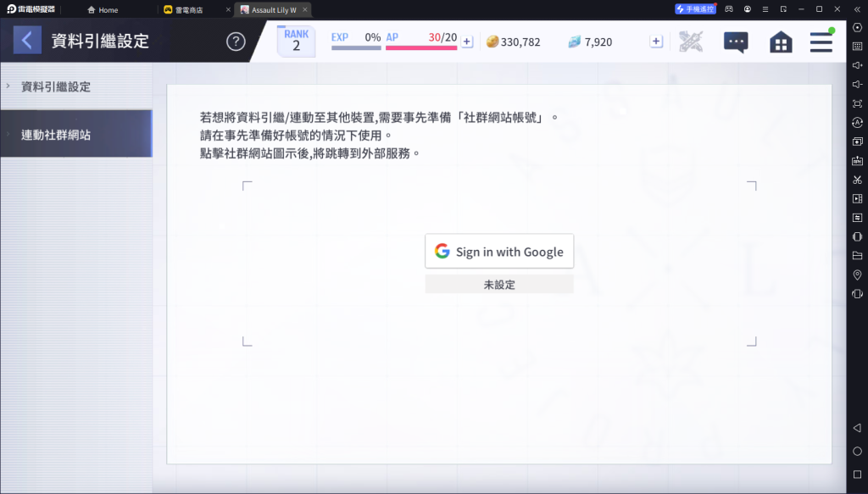Tap the Android back triangle
This screenshot has height=494, width=868.
pyautogui.click(x=857, y=428)
